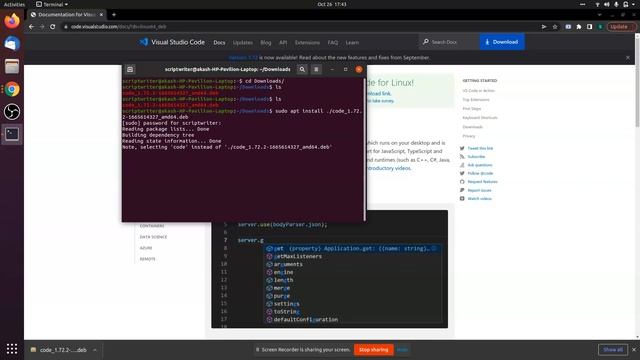The height and width of the screenshot is (360, 640).
Task: Open the Chrome tab search dropdown
Action: (599, 15)
